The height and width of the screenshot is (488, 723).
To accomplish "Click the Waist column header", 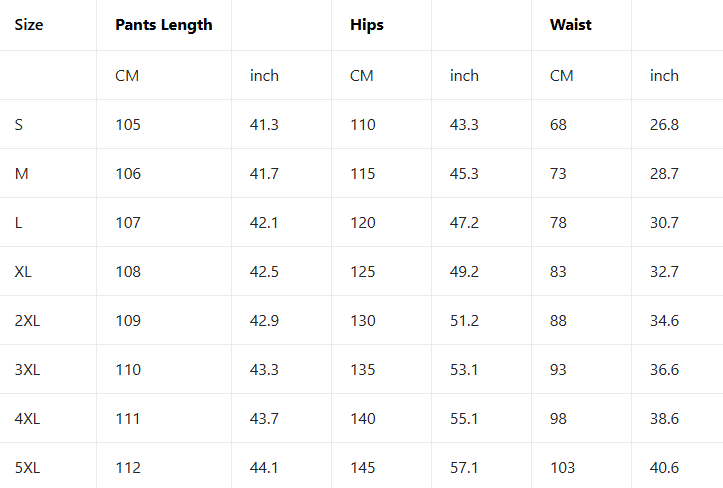I will (x=571, y=25).
